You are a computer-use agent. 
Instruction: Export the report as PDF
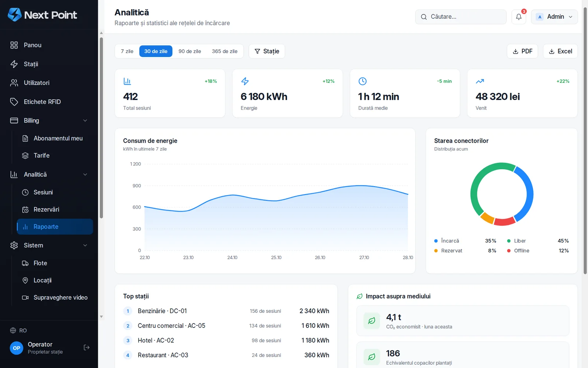pyautogui.click(x=522, y=51)
